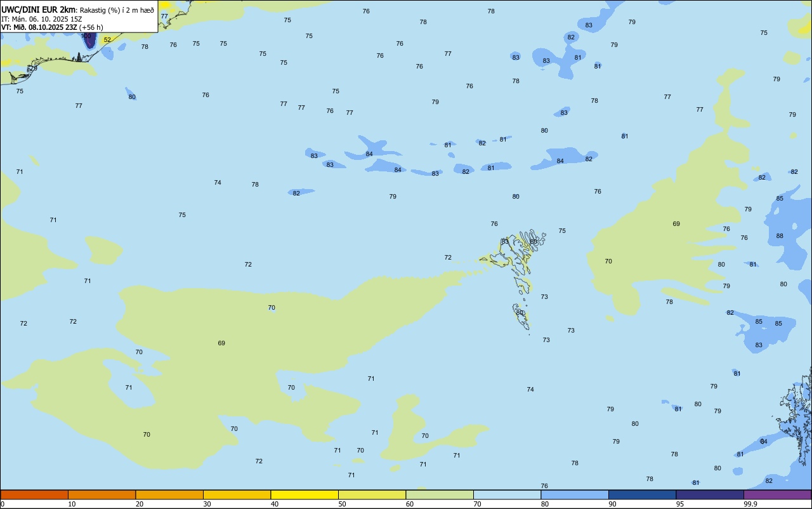Select the dark blue 90–95 legend swatch
This screenshot has height=509, width=812.
coord(642,494)
